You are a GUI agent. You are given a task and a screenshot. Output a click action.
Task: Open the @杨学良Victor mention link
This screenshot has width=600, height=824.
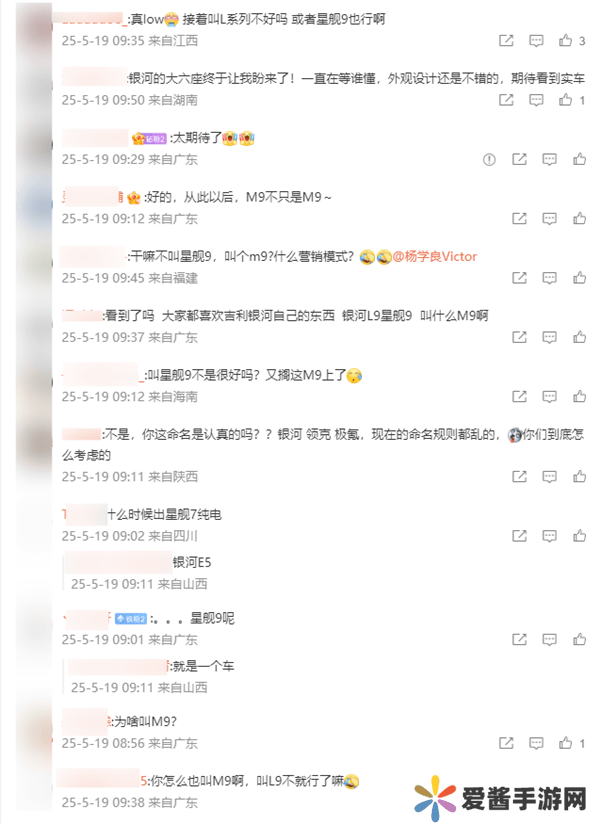point(435,256)
